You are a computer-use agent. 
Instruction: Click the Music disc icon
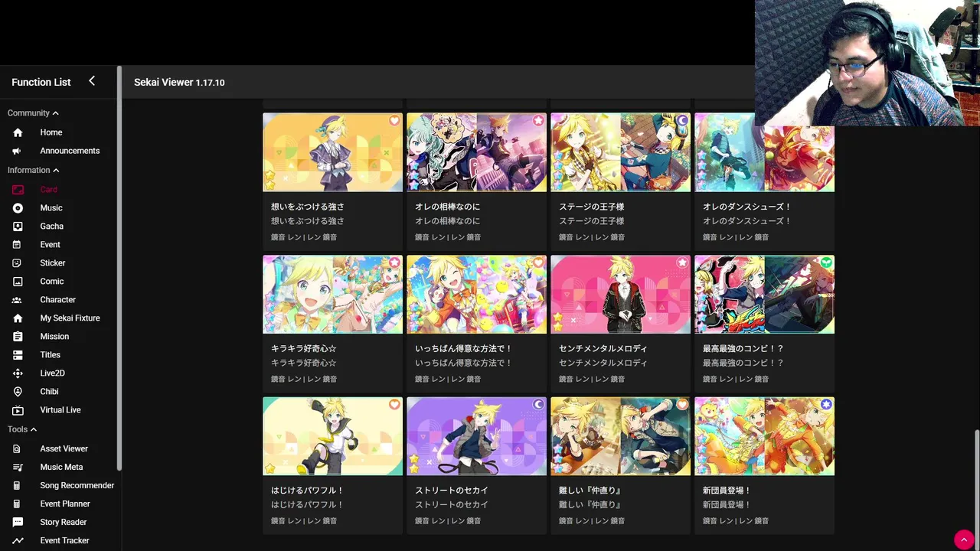(18, 207)
